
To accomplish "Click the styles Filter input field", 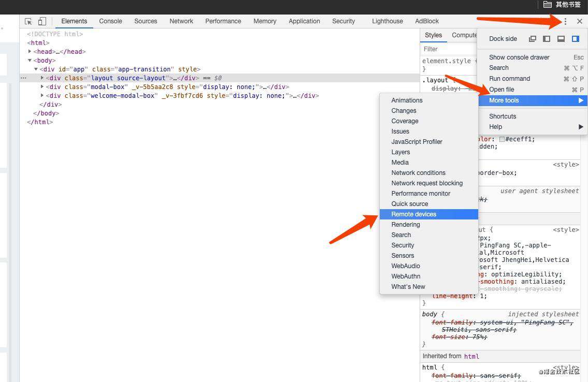I will click(449, 49).
